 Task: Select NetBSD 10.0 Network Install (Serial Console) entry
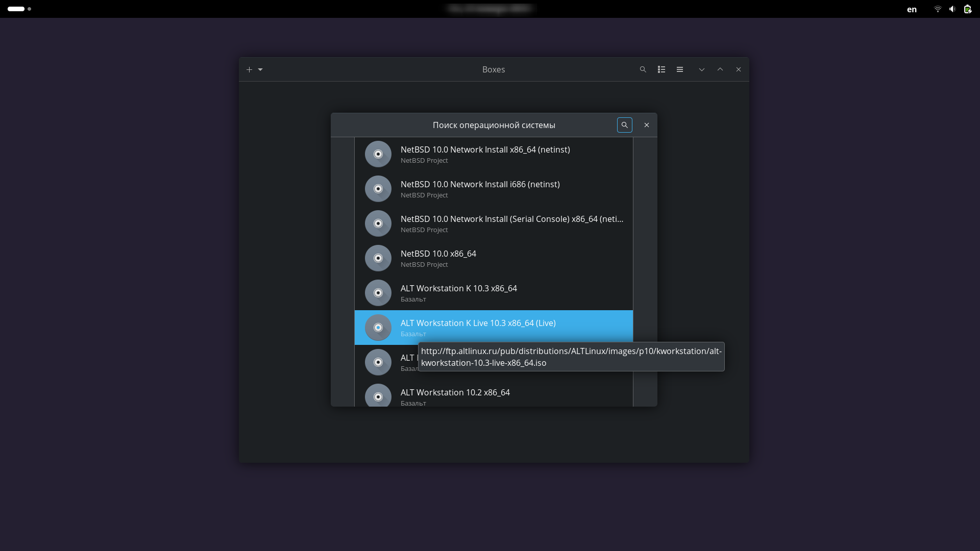tap(494, 223)
